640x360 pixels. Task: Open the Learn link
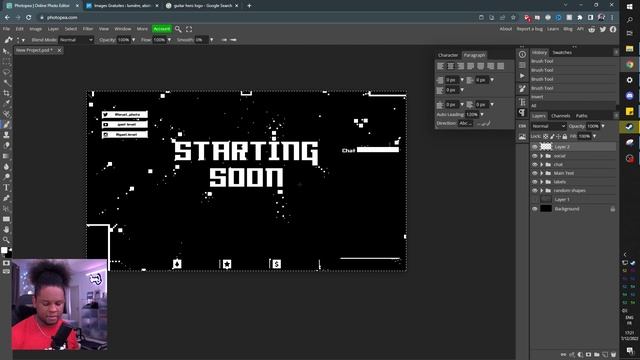553,29
